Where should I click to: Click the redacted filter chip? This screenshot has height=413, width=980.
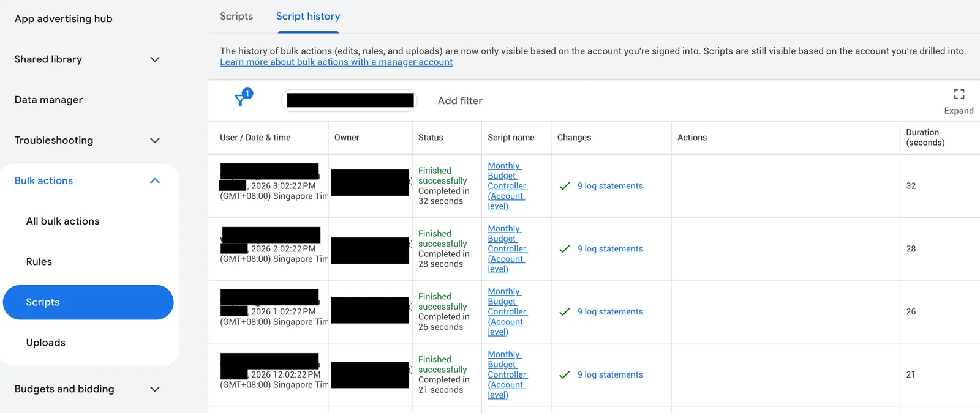(x=350, y=100)
